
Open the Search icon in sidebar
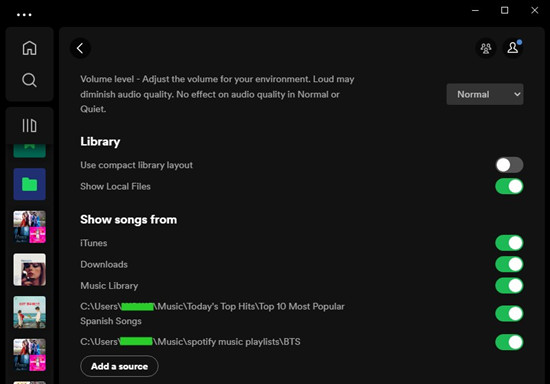click(29, 80)
